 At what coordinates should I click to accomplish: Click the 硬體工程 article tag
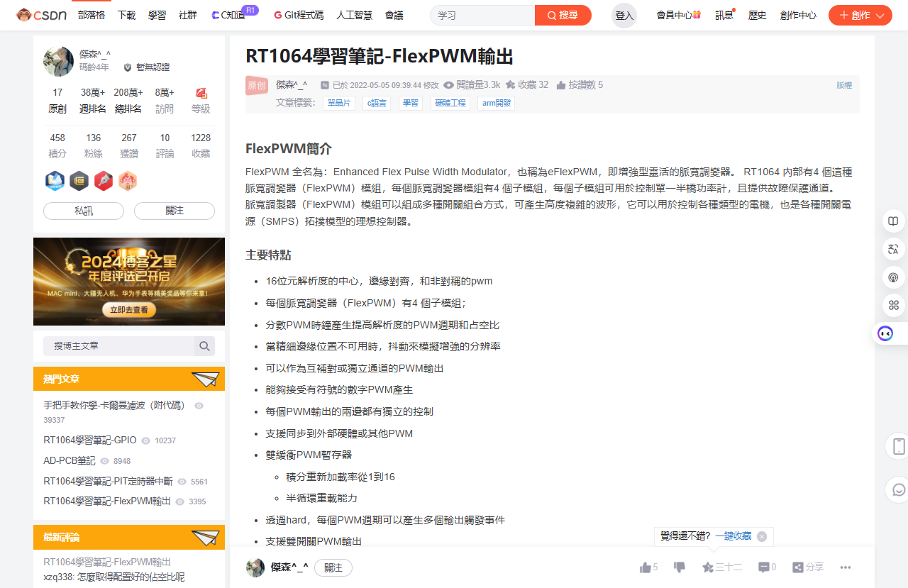pyautogui.click(x=450, y=103)
